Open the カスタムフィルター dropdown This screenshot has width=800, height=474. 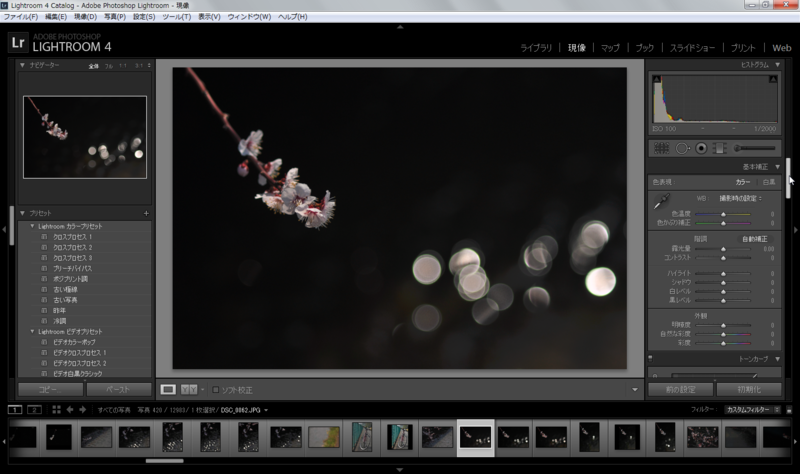pos(753,410)
